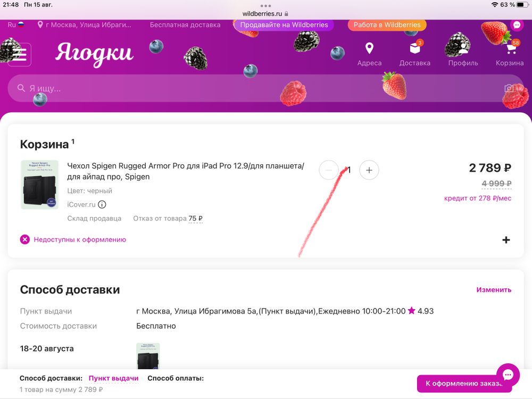The image size is (532, 399).
Task: Click the 2 789 ₽ price
Action: pos(490,168)
